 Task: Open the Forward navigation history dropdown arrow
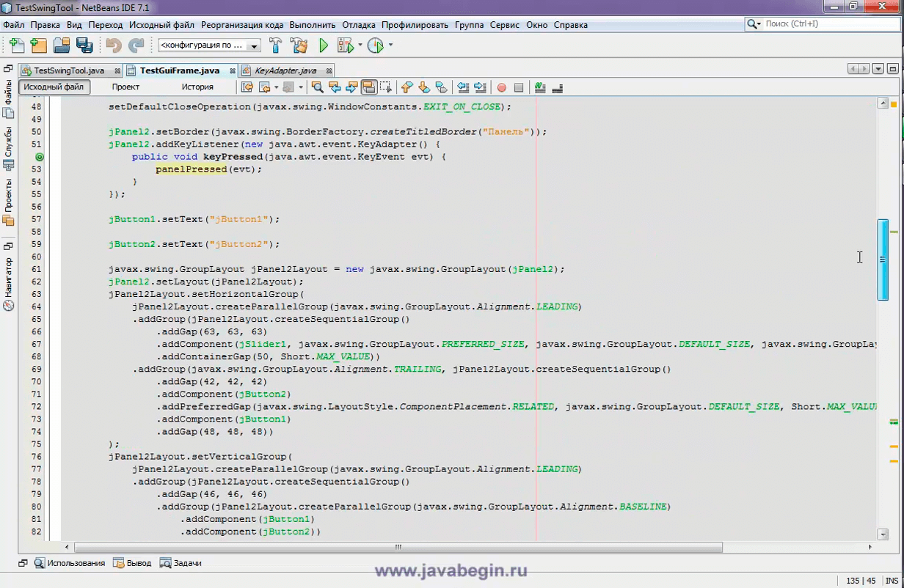[300, 87]
